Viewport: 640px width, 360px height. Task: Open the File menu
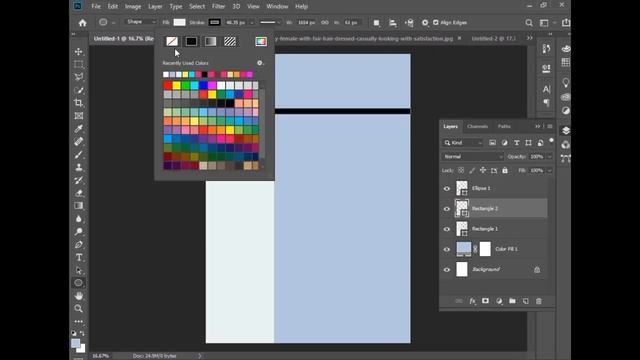pos(96,7)
